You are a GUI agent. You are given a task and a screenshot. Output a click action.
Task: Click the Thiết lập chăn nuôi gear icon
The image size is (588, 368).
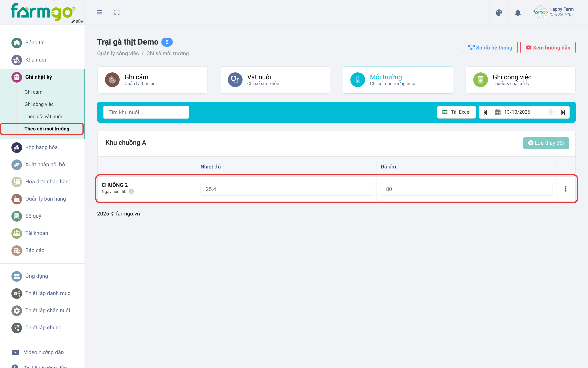17,311
